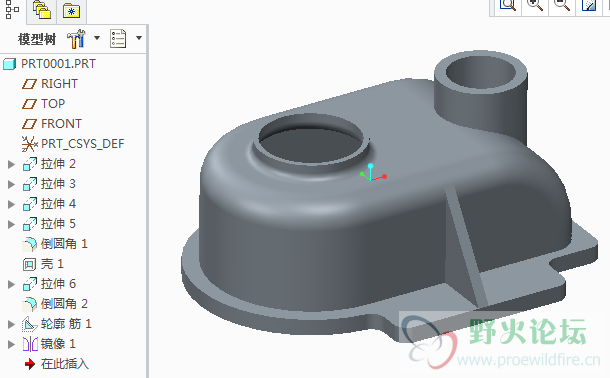The height and width of the screenshot is (378, 610).
Task: Click the tree display list icon
Action: coord(118,38)
